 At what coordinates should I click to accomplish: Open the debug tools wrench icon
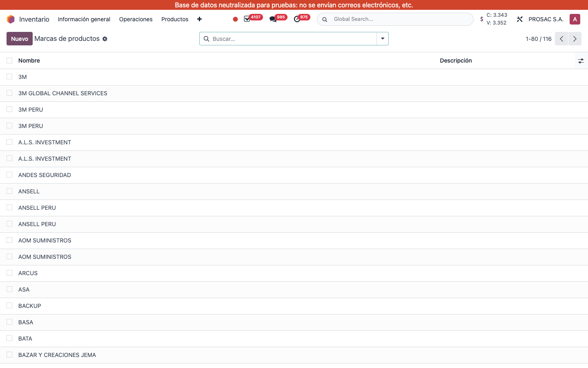519,19
